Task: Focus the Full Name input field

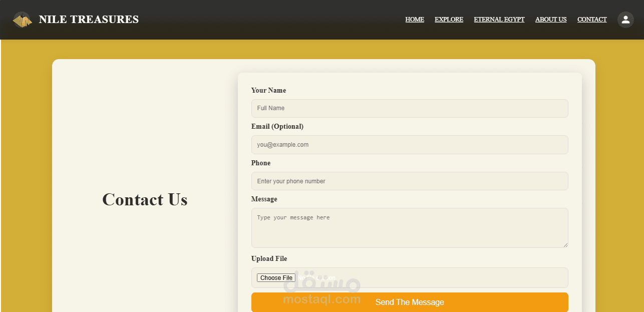Action: [410, 108]
